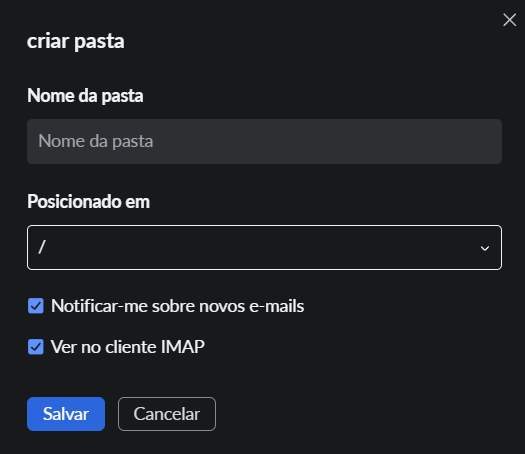Expand parent folder location list
Viewport: 525px width, 454px height.
[x=264, y=247]
